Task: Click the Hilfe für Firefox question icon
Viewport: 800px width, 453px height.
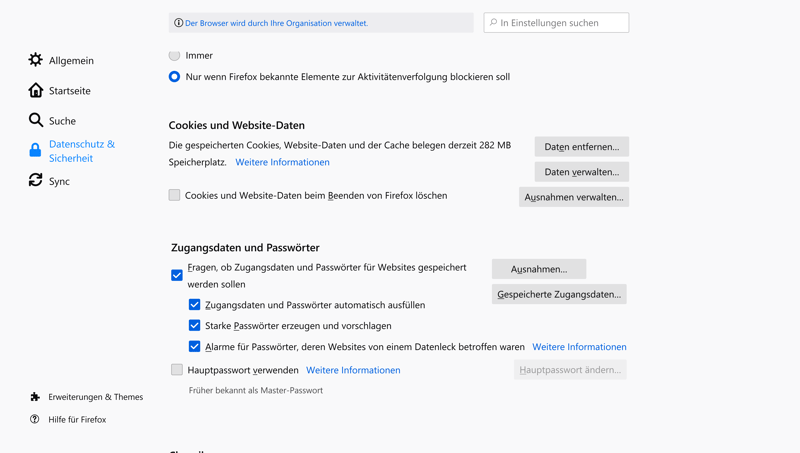Action: click(x=35, y=419)
